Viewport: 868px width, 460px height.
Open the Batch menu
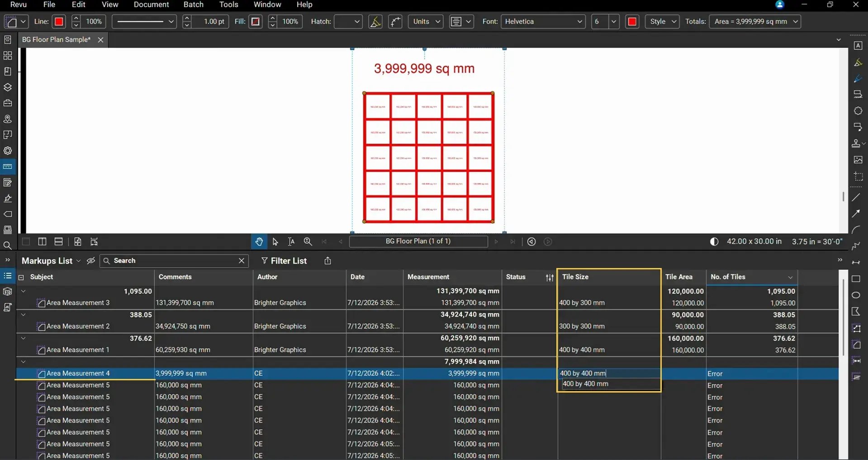click(x=193, y=5)
